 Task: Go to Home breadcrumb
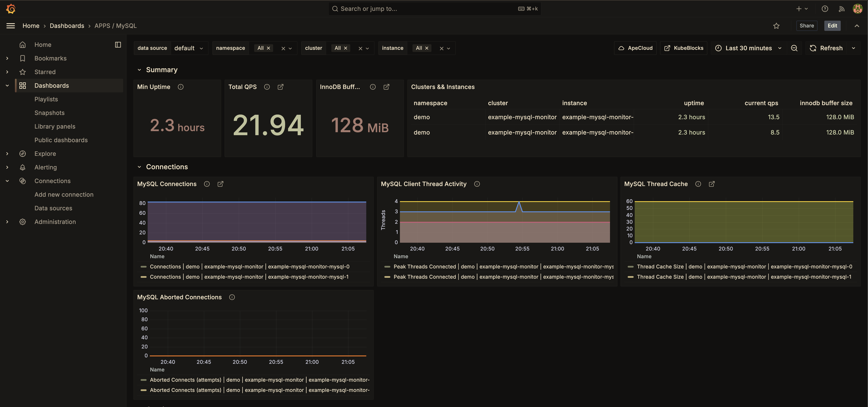pos(31,26)
